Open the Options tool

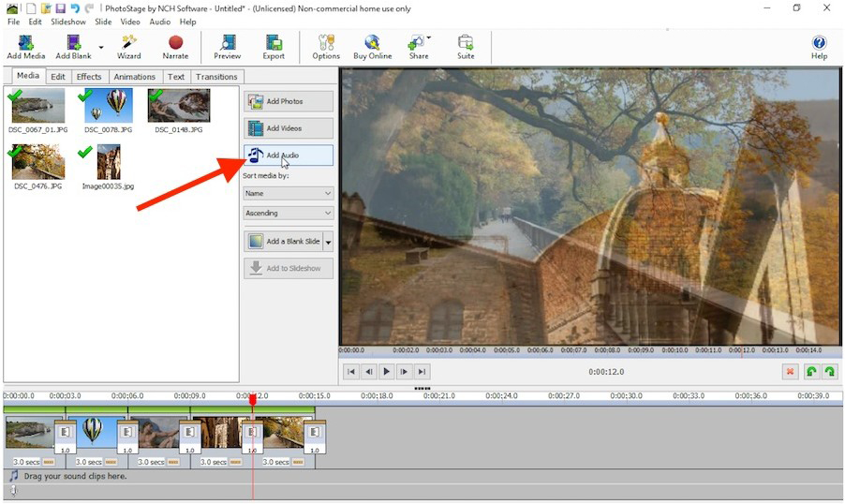point(326,47)
